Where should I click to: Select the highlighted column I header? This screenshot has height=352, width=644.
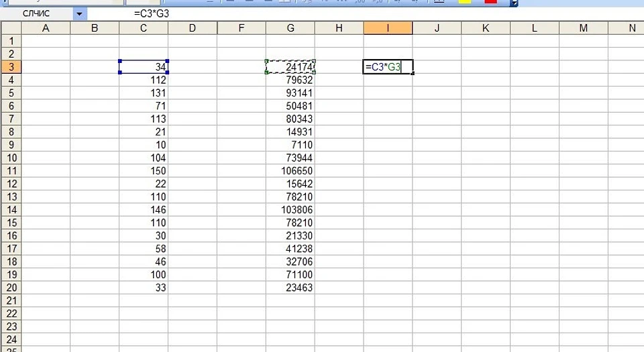pos(388,27)
